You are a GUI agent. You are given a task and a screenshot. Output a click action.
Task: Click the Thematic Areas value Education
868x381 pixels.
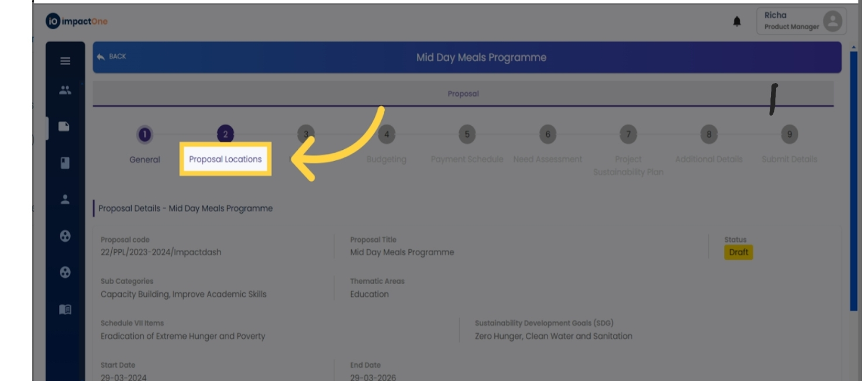pyautogui.click(x=369, y=294)
